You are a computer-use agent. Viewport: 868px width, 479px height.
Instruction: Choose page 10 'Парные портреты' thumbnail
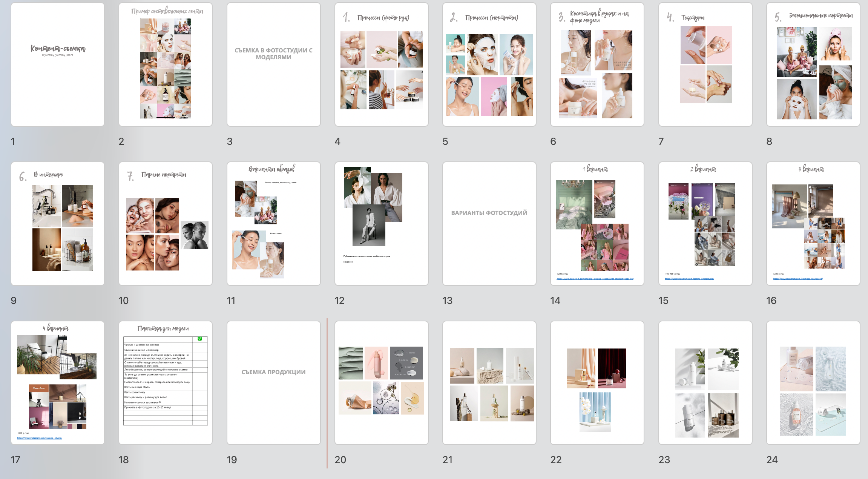(x=166, y=224)
